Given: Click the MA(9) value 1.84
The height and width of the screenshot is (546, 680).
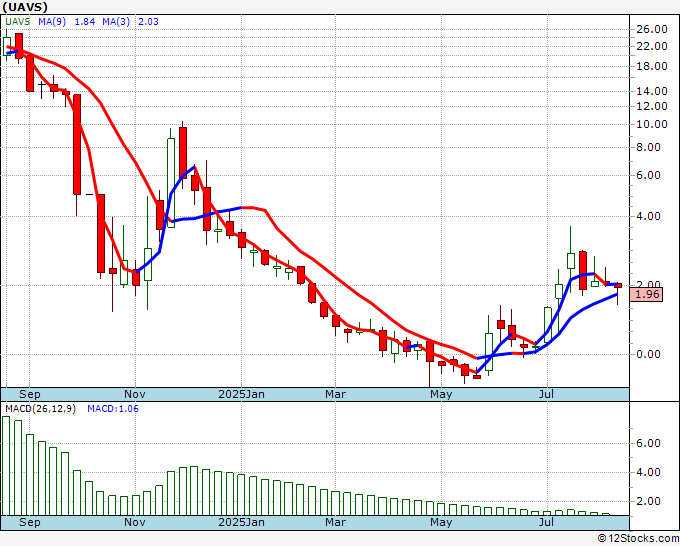Looking at the screenshot, I should (x=85, y=22).
